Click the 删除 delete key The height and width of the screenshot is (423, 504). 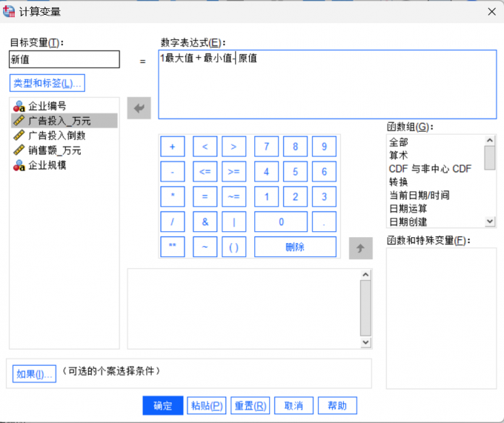(296, 247)
